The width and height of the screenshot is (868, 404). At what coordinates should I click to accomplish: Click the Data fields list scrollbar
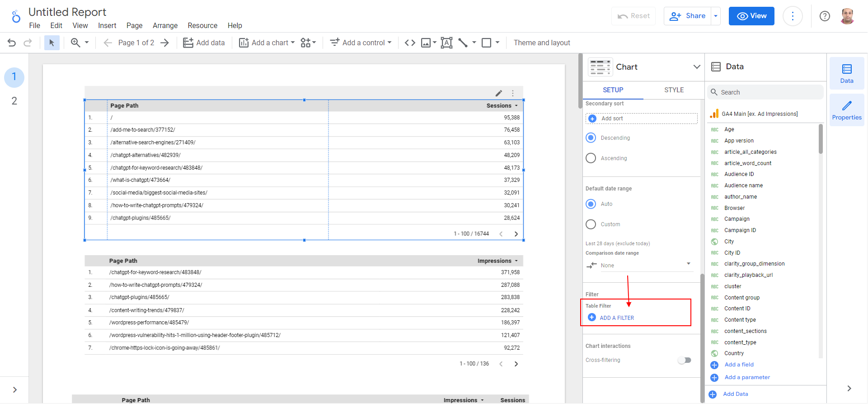point(821,139)
